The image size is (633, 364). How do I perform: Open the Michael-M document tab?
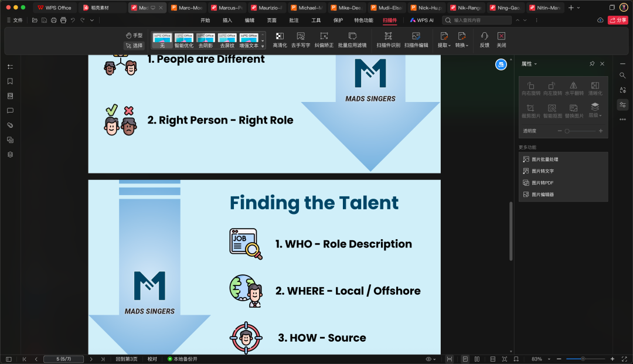click(307, 8)
